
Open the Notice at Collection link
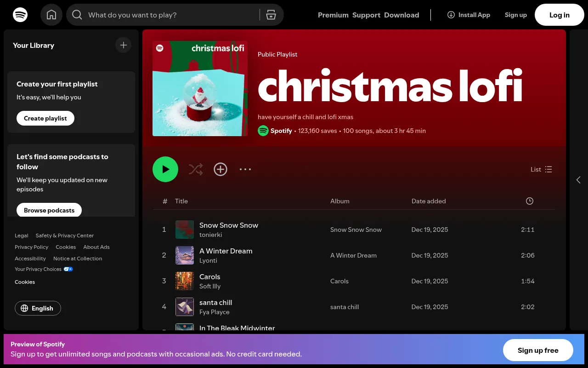tap(78, 259)
